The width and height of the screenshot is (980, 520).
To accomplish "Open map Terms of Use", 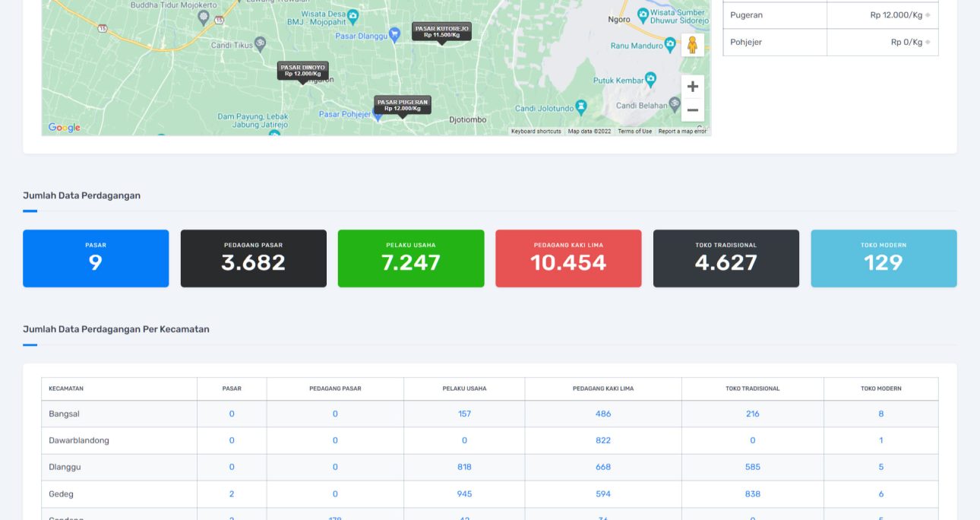I will [x=635, y=132].
